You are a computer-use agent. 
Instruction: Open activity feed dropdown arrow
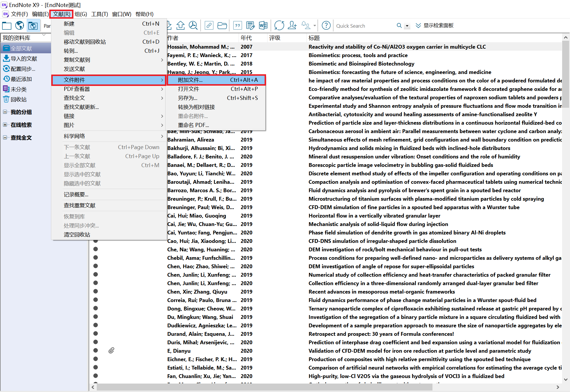(314, 26)
